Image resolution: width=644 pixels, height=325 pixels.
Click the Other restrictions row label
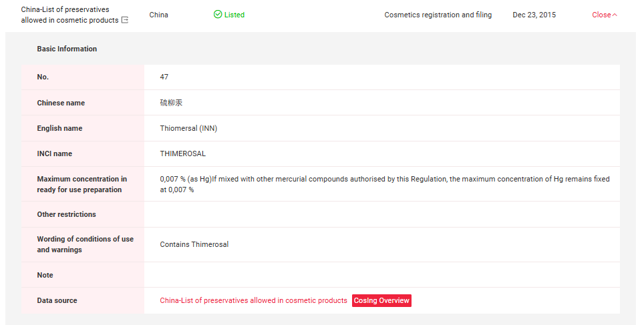[x=67, y=214]
